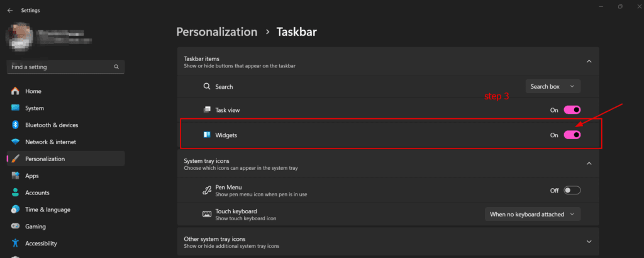
Task: Click the Pen Menu icon
Action: click(207, 190)
